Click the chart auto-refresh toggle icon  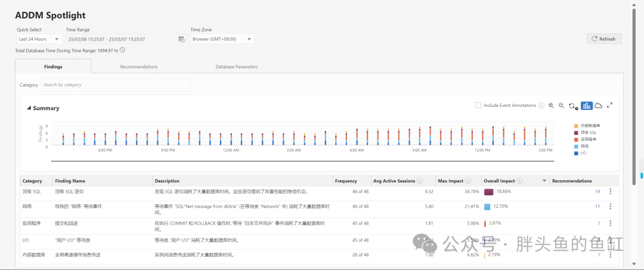(574, 106)
